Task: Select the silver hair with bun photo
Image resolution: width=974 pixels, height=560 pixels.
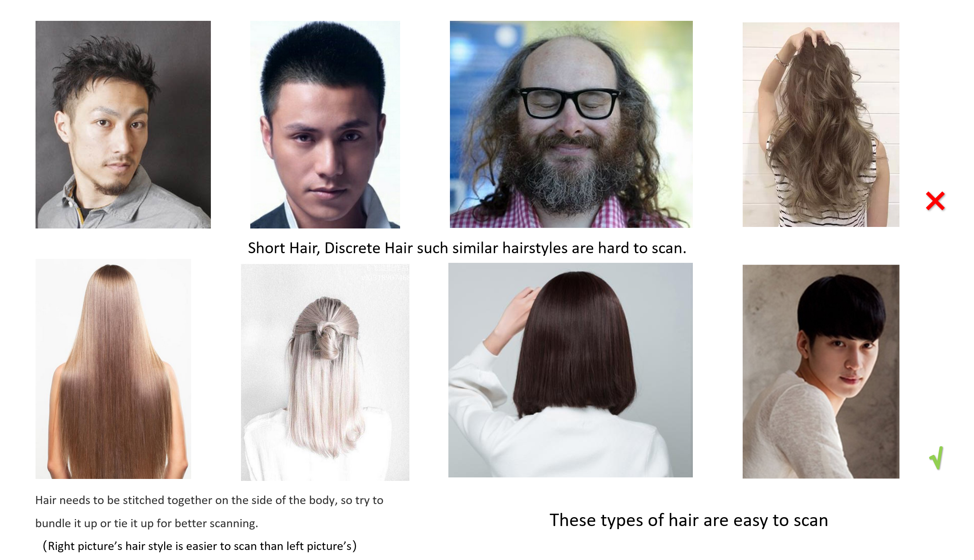Action: pos(325,372)
